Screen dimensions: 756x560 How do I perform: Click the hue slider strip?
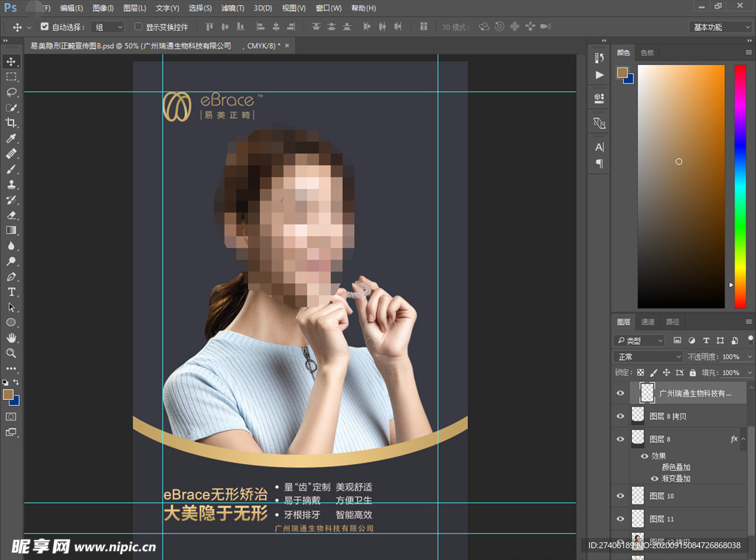pyautogui.click(x=740, y=187)
